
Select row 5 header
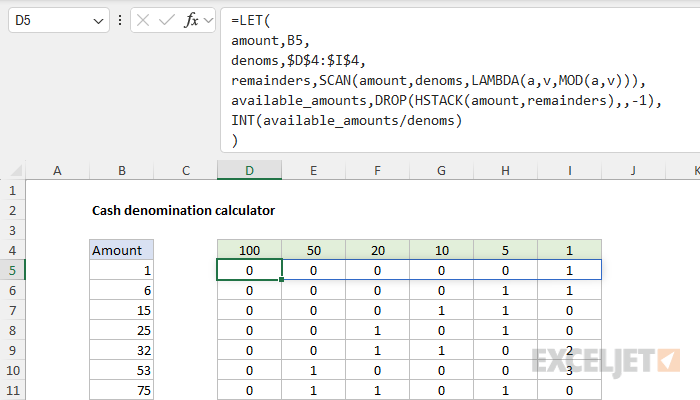[12, 270]
